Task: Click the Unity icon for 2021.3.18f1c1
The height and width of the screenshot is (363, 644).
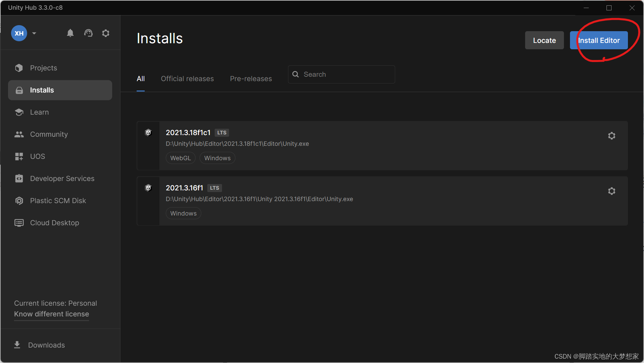Action: coord(148,133)
